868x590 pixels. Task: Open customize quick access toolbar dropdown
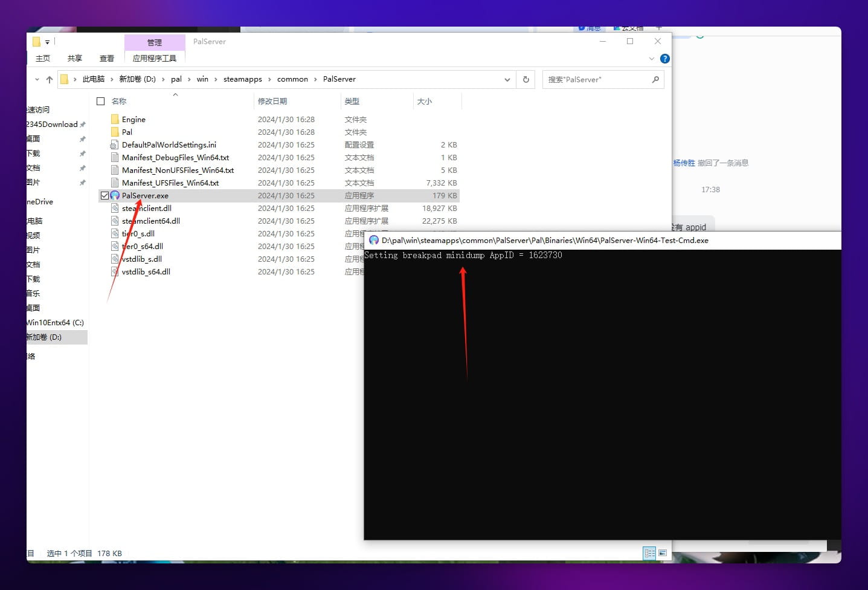click(x=47, y=42)
